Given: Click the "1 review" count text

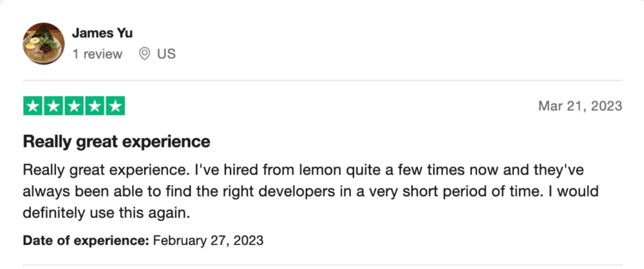Looking at the screenshot, I should [97, 54].
